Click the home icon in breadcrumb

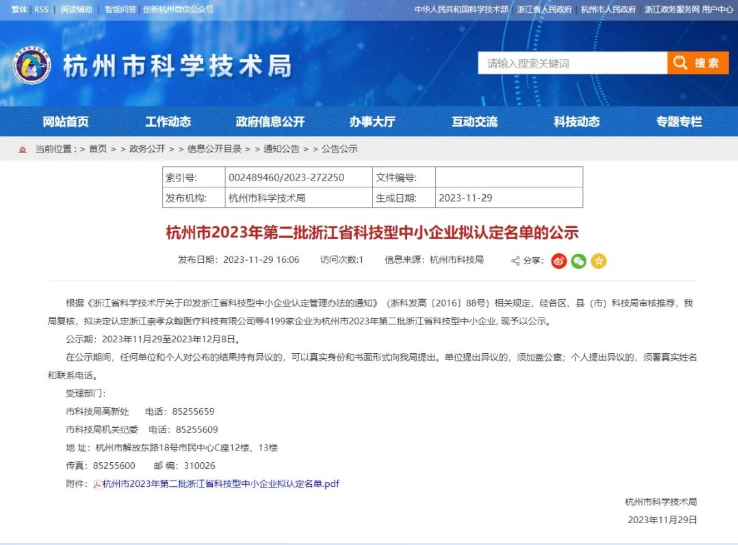(x=23, y=149)
